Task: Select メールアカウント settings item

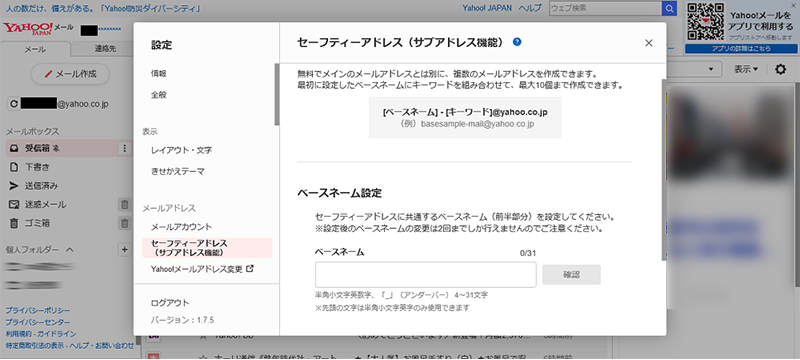Action: (181, 226)
